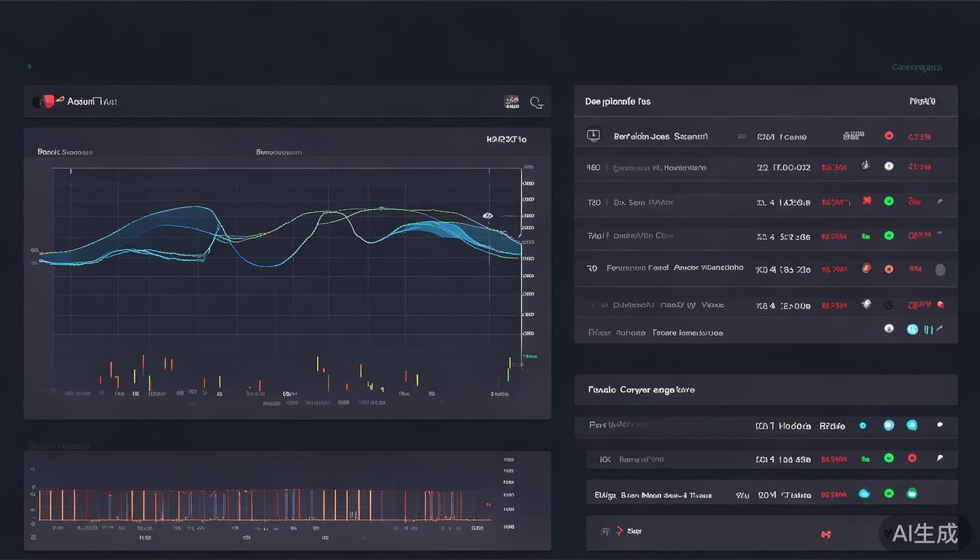Click the first tab label on the left above the chart
The image size is (980, 560).
65,152
